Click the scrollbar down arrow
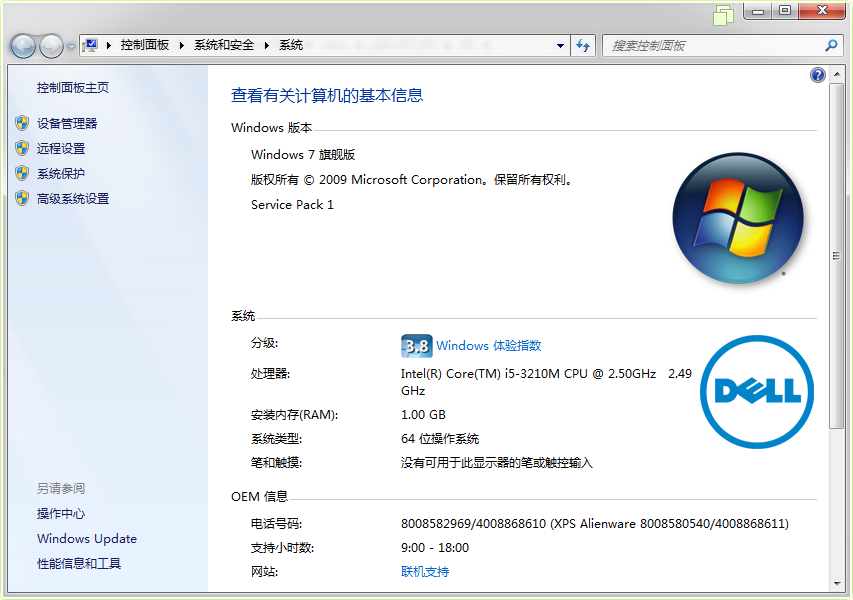This screenshot has width=853, height=600. [837, 584]
